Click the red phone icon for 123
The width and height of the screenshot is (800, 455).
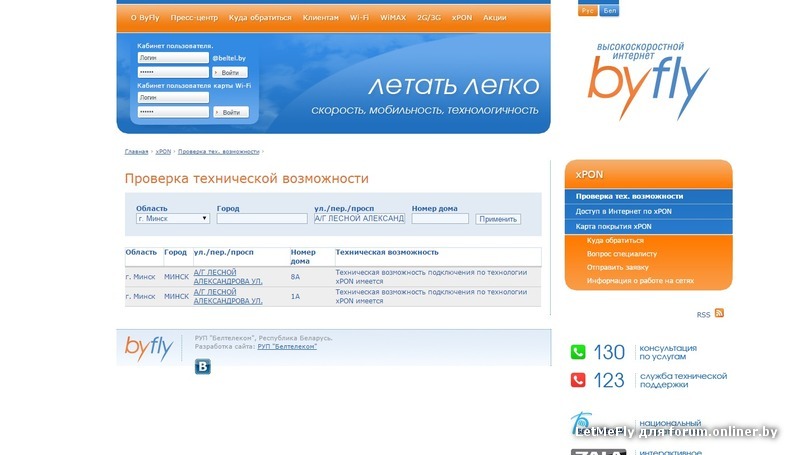578,380
